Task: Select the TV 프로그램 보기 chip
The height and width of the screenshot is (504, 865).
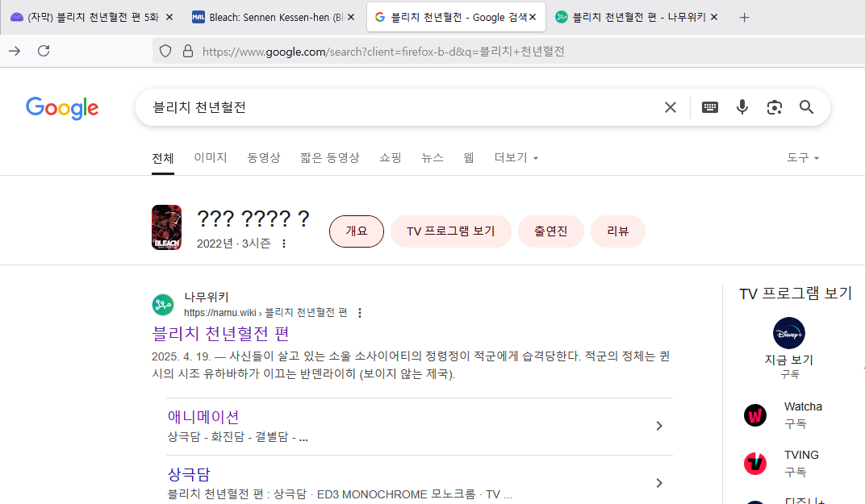Action: coord(451,231)
